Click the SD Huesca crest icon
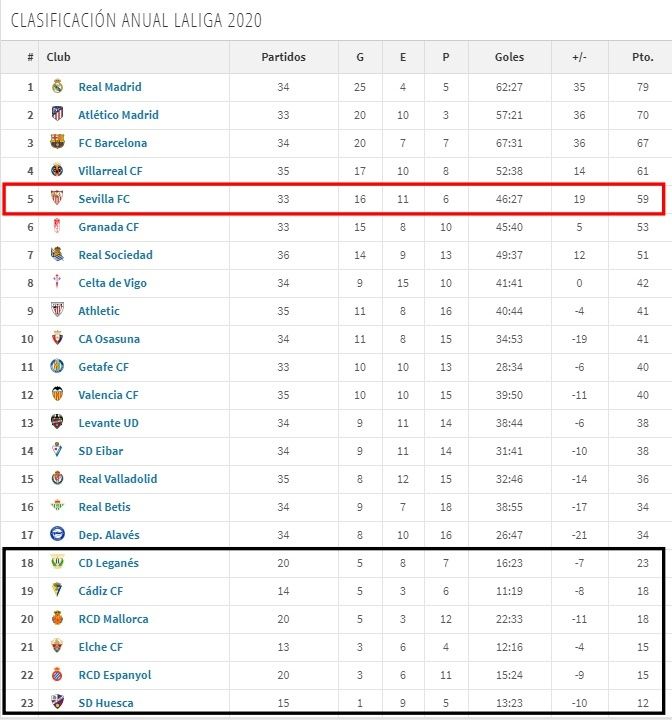This screenshot has height=720, width=672. pos(57,703)
